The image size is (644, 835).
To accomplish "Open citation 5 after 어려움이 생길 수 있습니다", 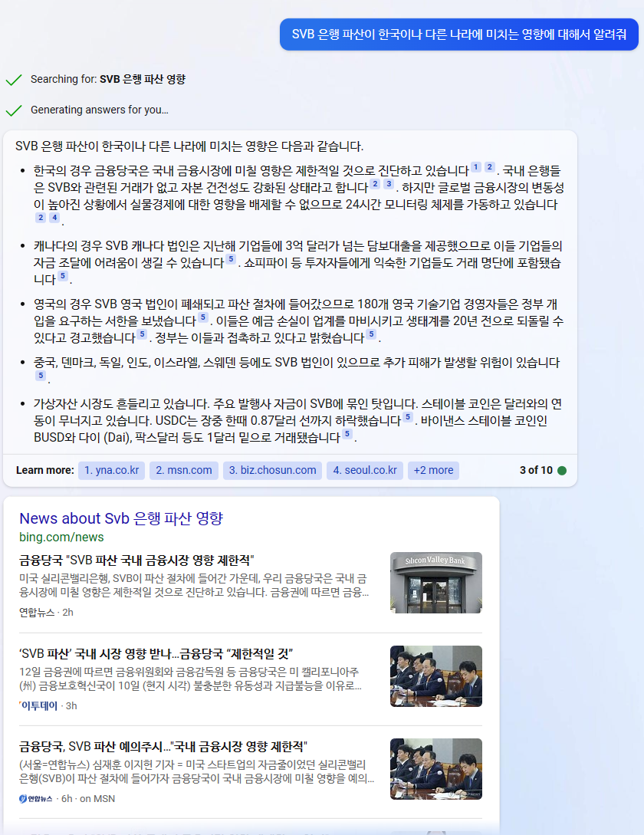I will [231, 259].
